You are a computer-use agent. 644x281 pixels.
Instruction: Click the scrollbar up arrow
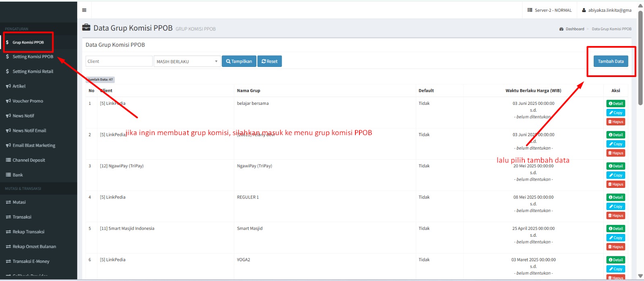640,6
